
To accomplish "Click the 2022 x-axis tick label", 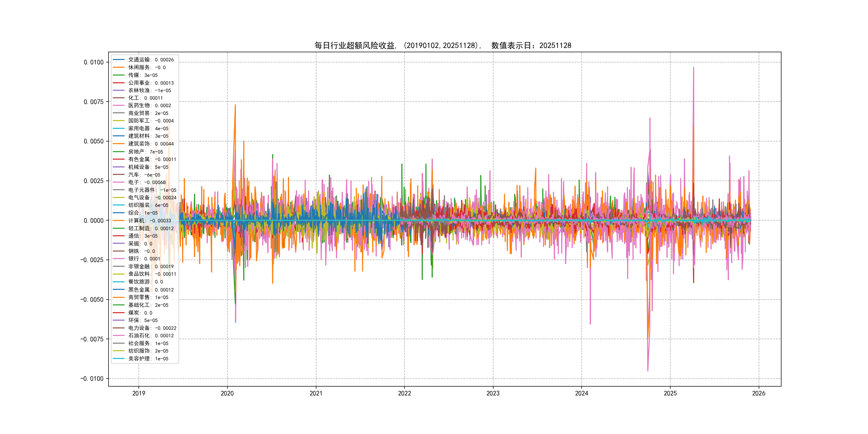I will pyautogui.click(x=404, y=393).
